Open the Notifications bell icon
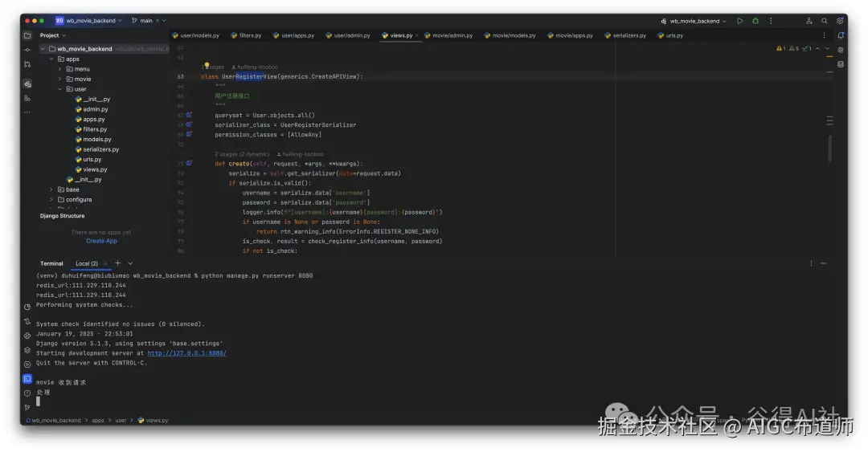The width and height of the screenshot is (868, 452). 841,35
